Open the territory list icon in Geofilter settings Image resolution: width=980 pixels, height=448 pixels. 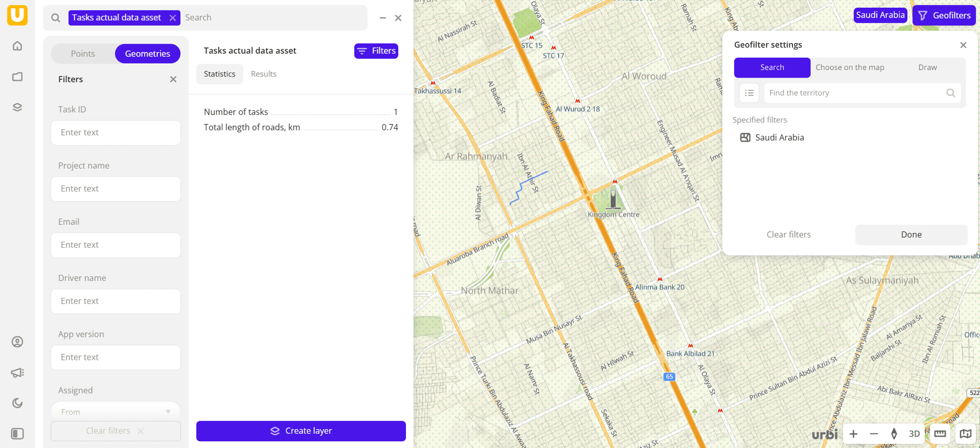point(749,93)
